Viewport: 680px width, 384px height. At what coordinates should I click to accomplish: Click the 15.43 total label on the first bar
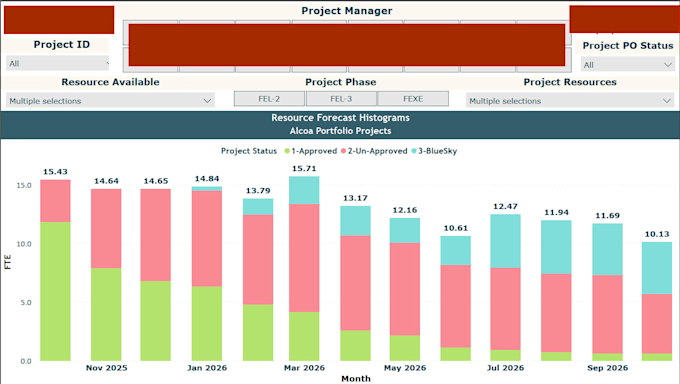pos(55,172)
